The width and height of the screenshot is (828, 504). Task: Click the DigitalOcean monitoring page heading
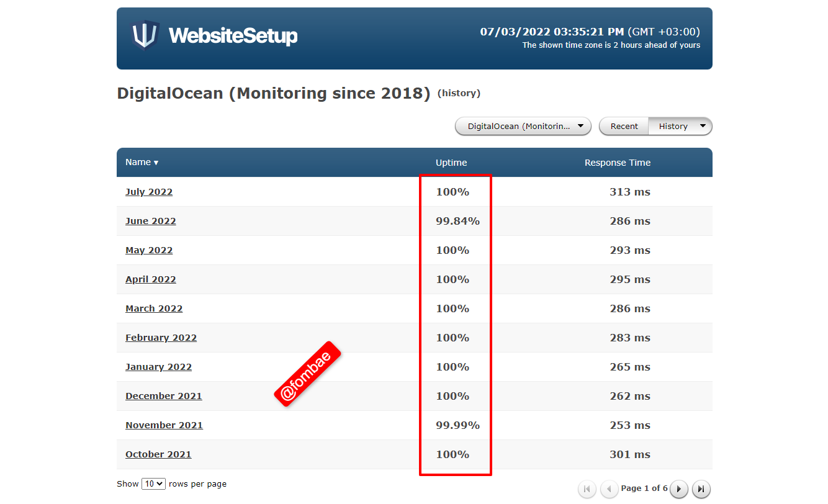click(x=273, y=94)
